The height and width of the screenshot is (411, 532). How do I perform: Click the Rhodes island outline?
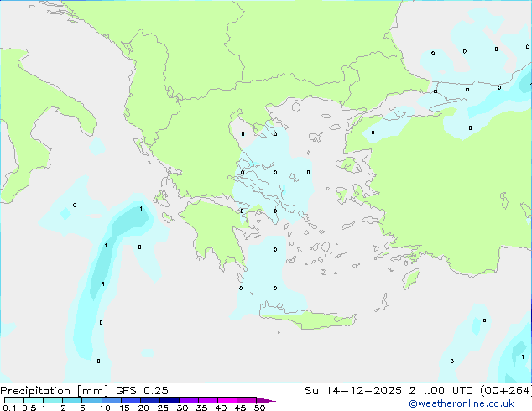click(411, 278)
